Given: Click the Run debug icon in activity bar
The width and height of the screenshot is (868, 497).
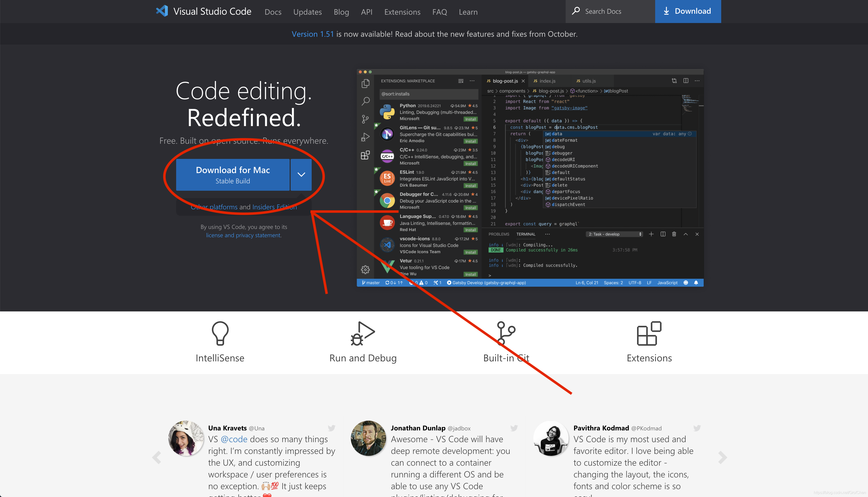Looking at the screenshot, I should pyautogui.click(x=365, y=137).
